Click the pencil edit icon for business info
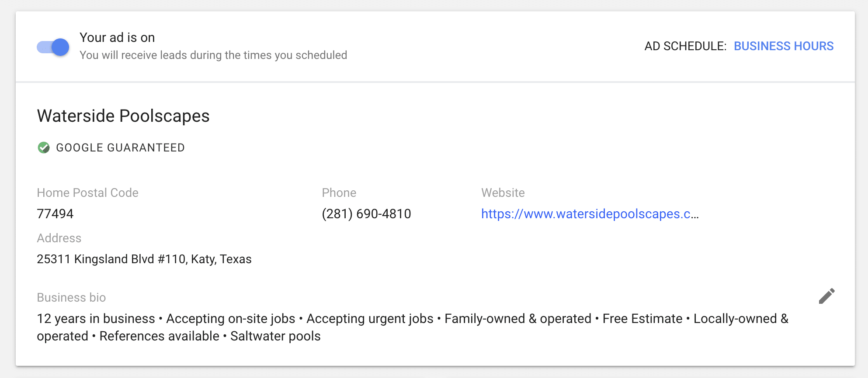This screenshot has width=868, height=378. point(826,296)
